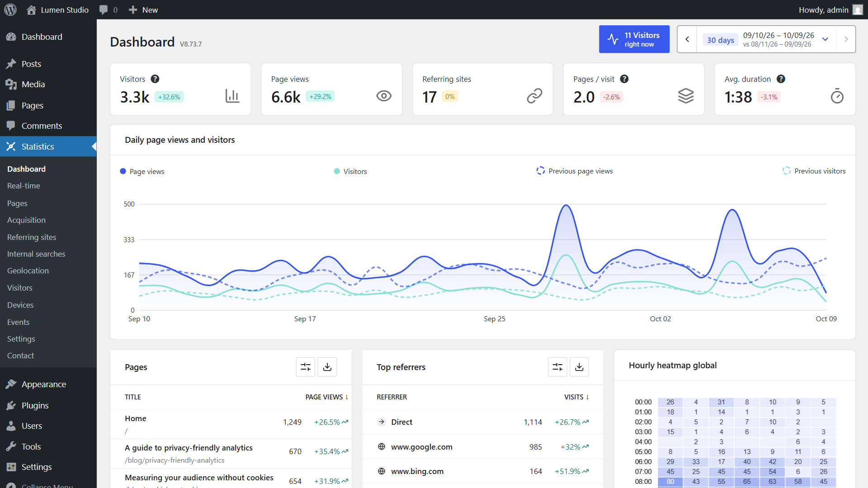Toggle the Previous page views series
Viewport: 868px width, 488px height.
coord(575,171)
